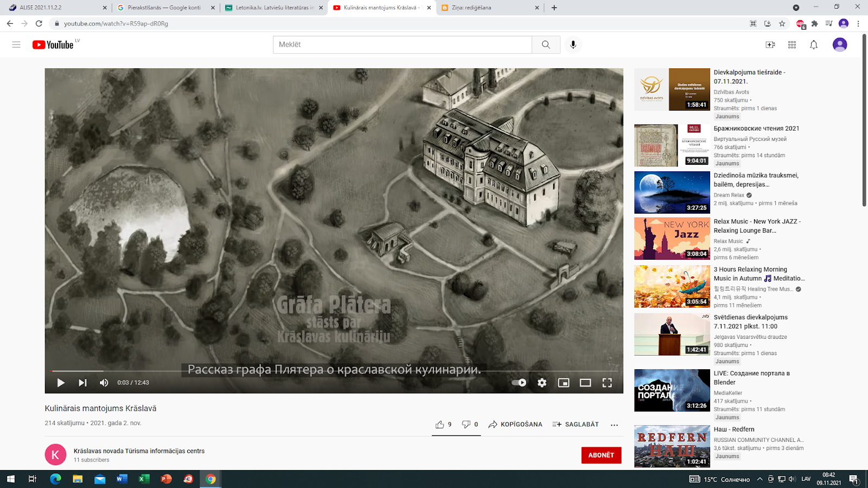Open Chrome extensions puzzle icon
The image size is (868, 488).
pos(814,23)
